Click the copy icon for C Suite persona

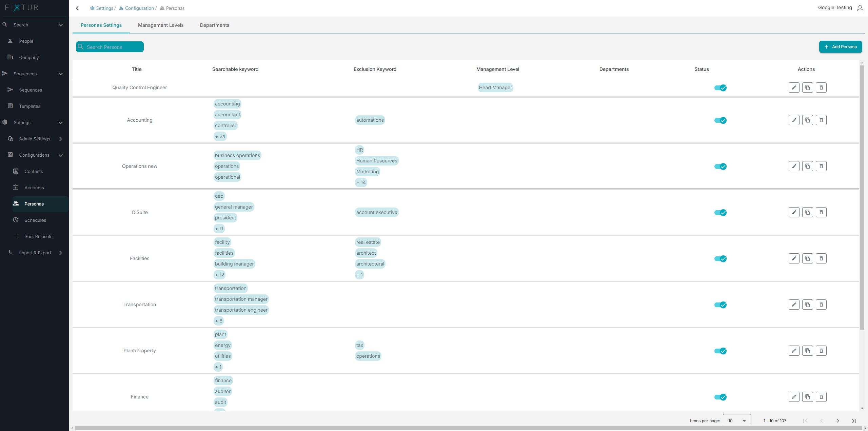click(807, 212)
